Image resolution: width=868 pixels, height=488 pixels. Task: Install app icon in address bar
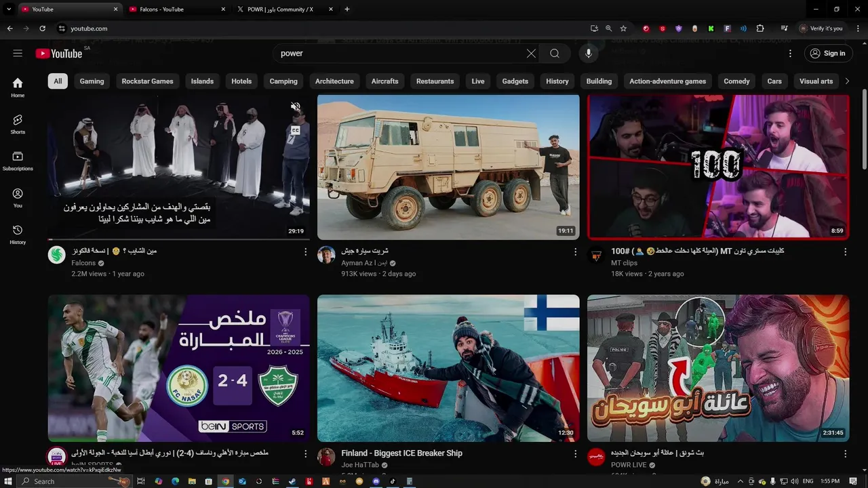pos(594,28)
